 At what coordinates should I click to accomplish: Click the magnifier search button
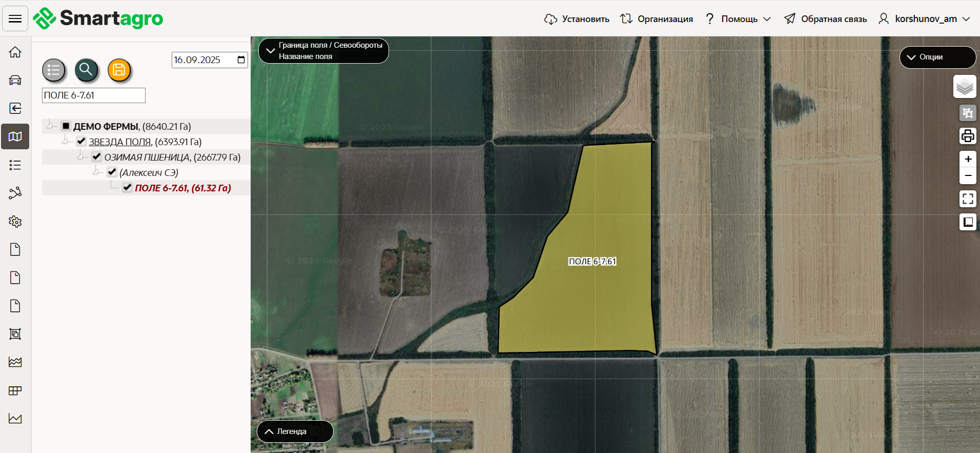[x=86, y=70]
